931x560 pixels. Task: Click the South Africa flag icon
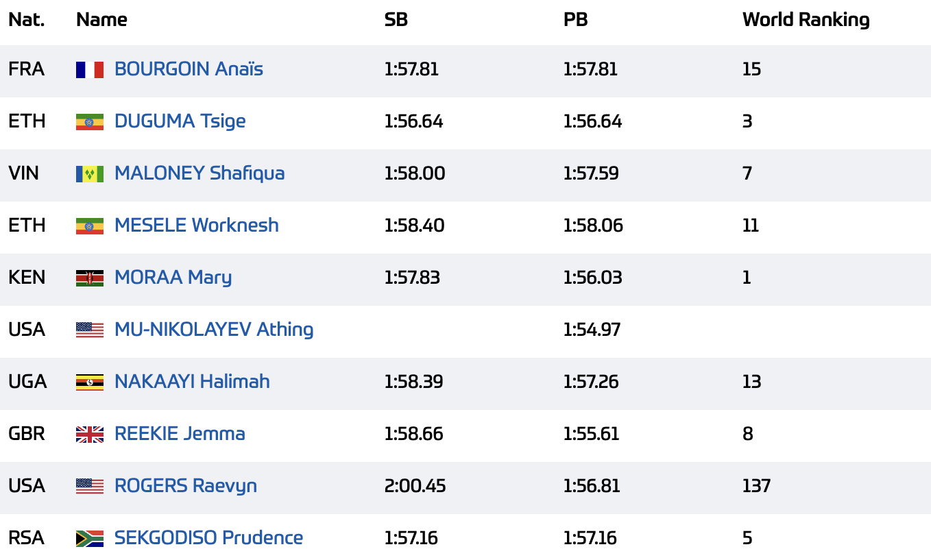click(90, 538)
